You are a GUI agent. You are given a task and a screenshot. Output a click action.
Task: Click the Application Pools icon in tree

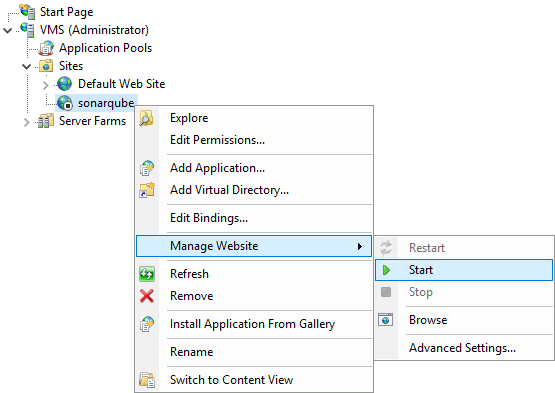tap(46, 48)
